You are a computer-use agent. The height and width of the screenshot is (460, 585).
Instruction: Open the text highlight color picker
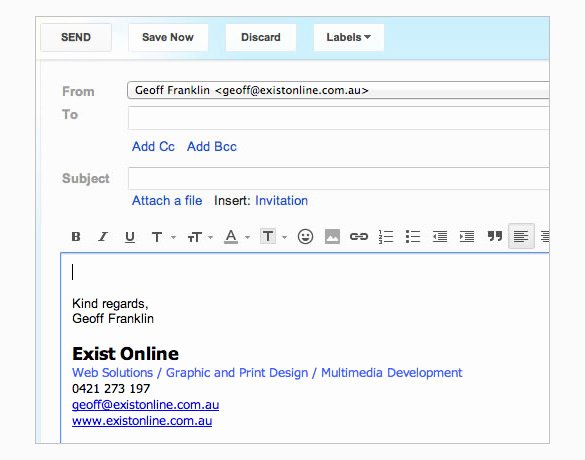tap(273, 236)
